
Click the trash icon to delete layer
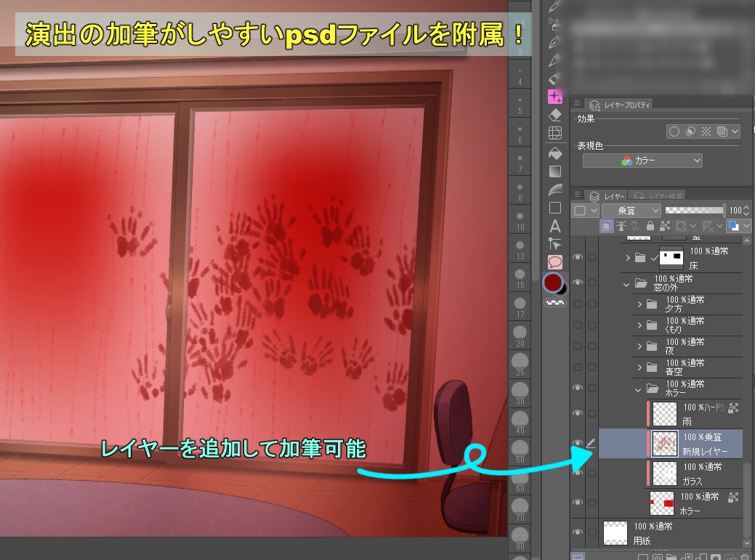(744, 557)
